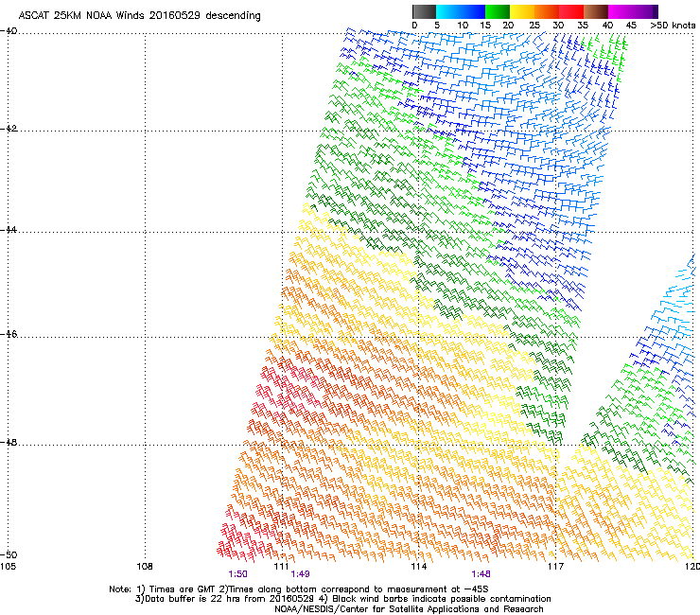Click the note 'Times are GMT' line
This screenshot has height=615, width=700.
(299, 589)
